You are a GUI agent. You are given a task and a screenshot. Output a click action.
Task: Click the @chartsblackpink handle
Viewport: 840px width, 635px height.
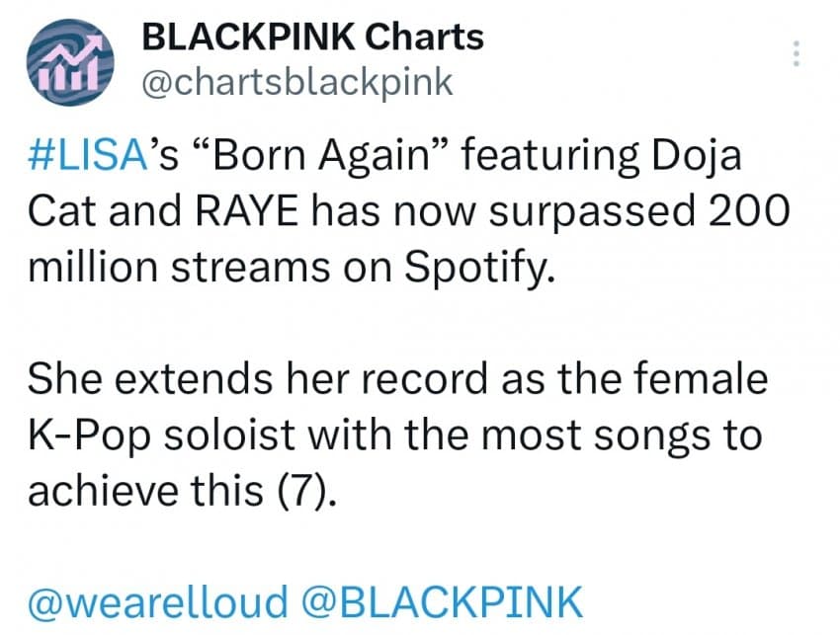297,83
